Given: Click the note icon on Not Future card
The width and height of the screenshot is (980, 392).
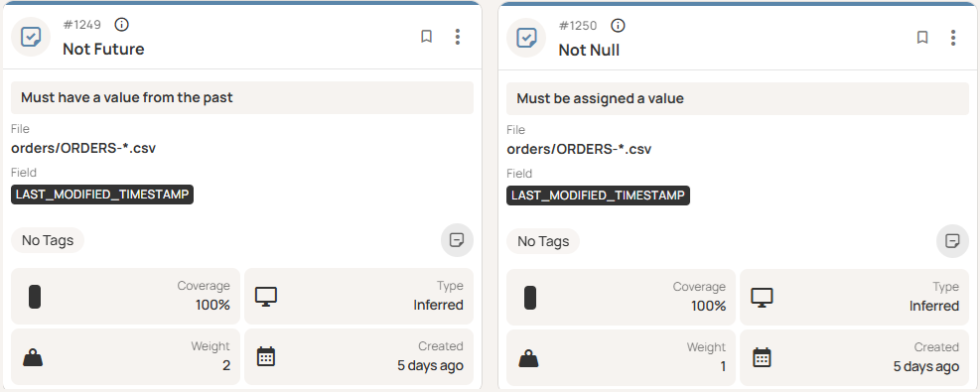Looking at the screenshot, I should (457, 240).
